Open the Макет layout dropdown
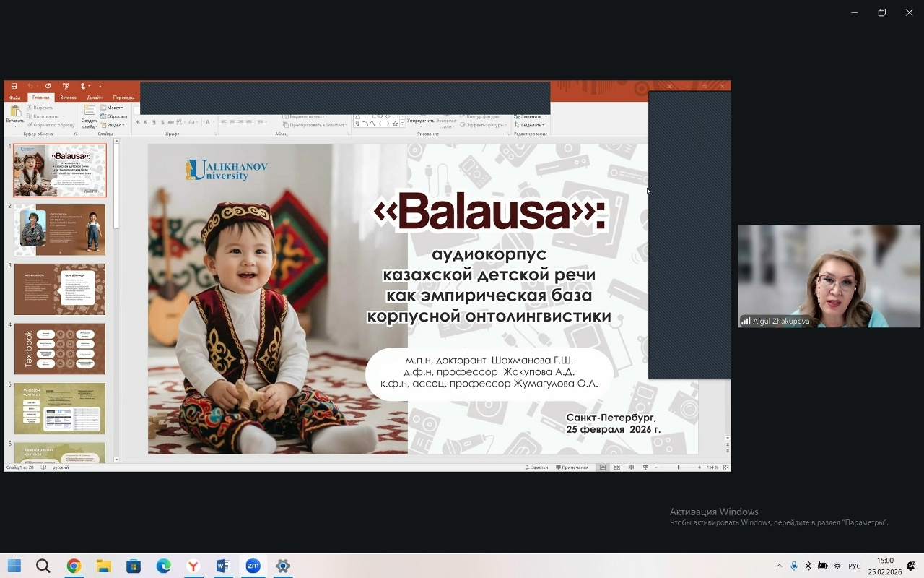This screenshot has width=924, height=578. (113, 108)
